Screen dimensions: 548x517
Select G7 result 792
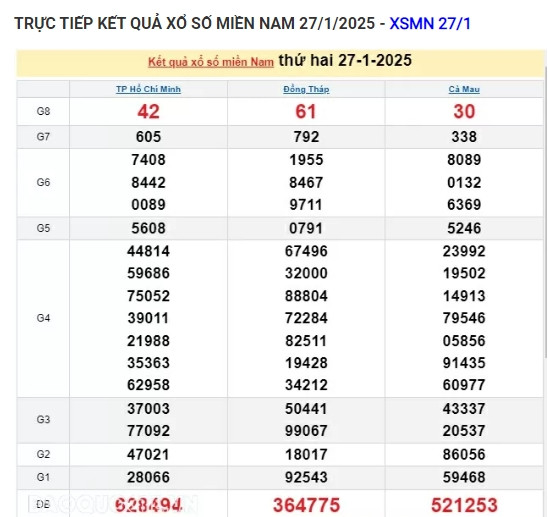[x=306, y=137]
